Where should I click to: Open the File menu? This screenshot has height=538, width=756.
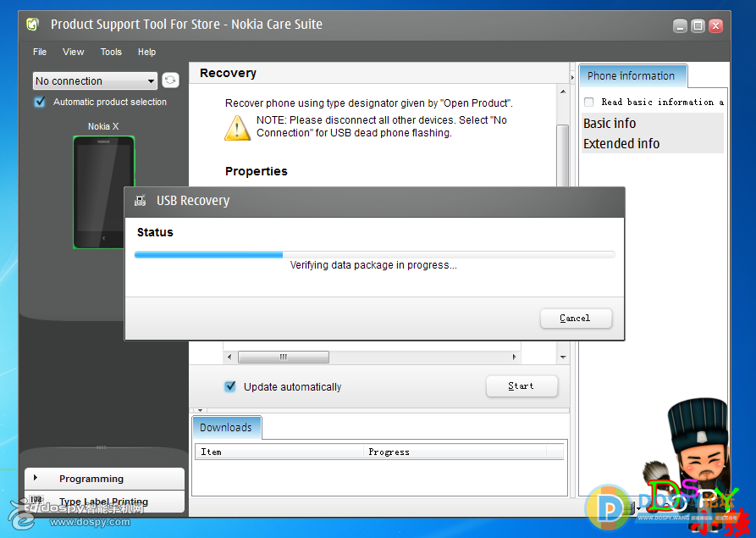click(x=40, y=52)
